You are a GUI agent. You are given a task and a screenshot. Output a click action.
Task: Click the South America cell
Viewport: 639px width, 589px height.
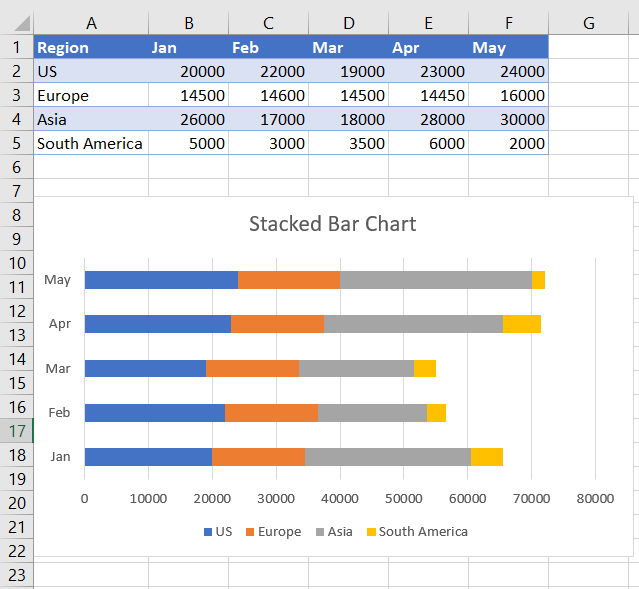coord(91,143)
